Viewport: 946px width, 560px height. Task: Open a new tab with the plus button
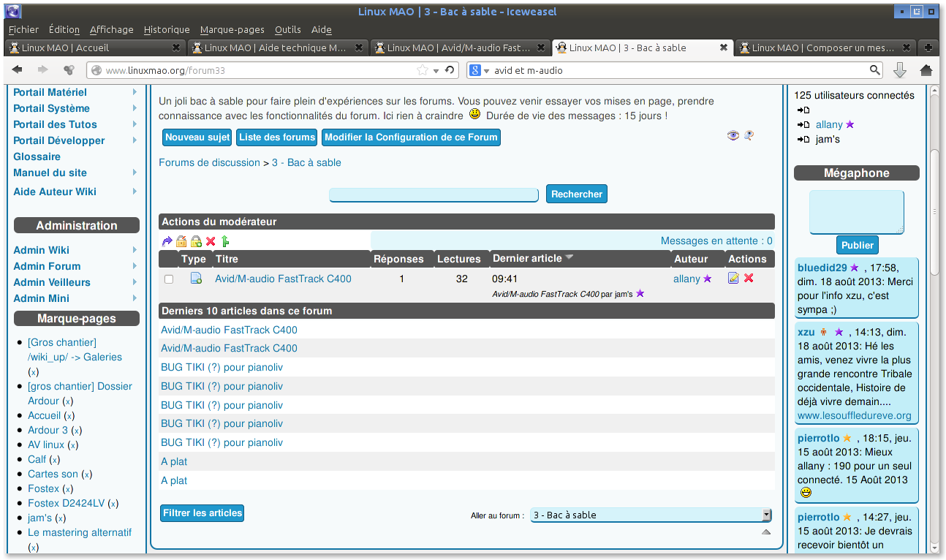pos(928,48)
